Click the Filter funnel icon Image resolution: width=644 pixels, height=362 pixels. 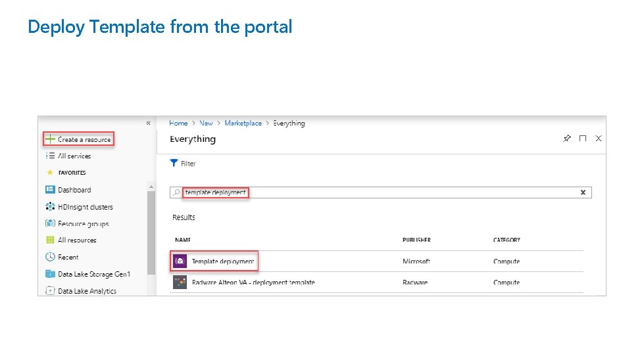tap(174, 163)
